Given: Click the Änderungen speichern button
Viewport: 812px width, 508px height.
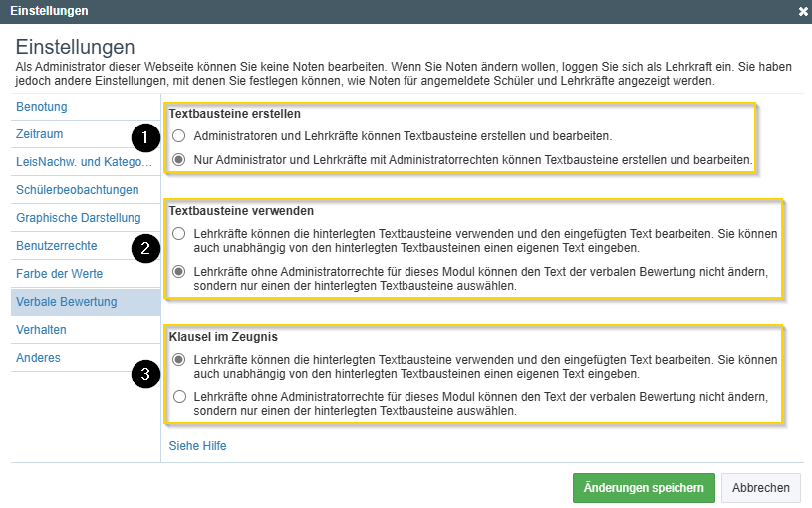Looking at the screenshot, I should coord(644,488).
